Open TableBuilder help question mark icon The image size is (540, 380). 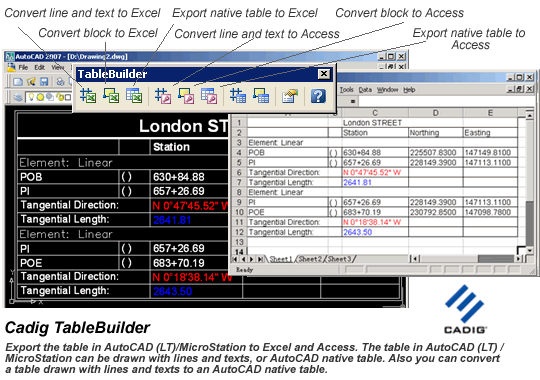tap(318, 96)
